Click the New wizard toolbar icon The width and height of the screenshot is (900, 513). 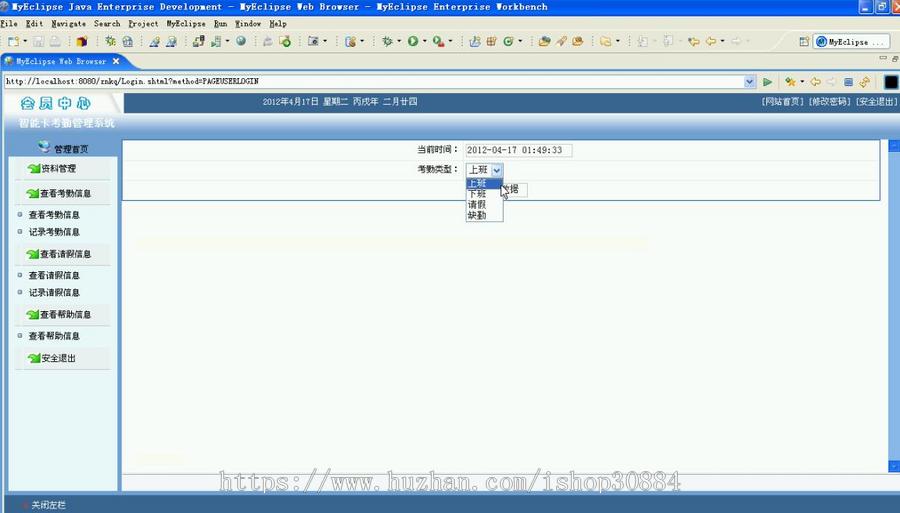[x=13, y=41]
